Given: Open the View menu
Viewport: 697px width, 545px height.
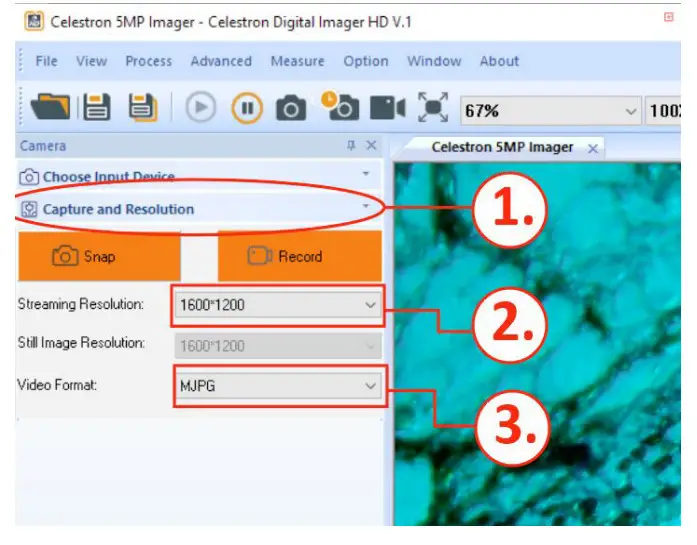Looking at the screenshot, I should [x=92, y=61].
